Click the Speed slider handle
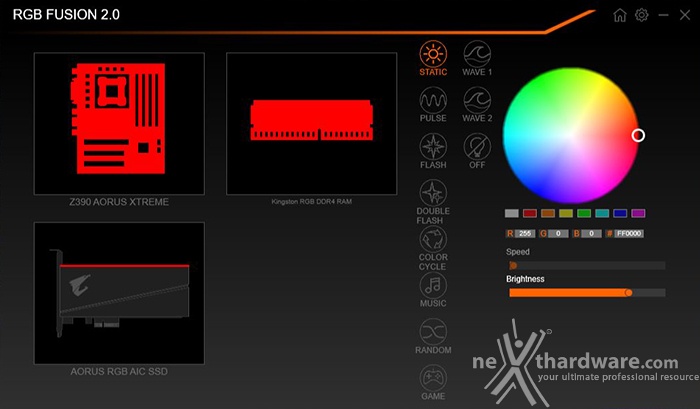Screen dimensions: 700x409 (x=513, y=266)
